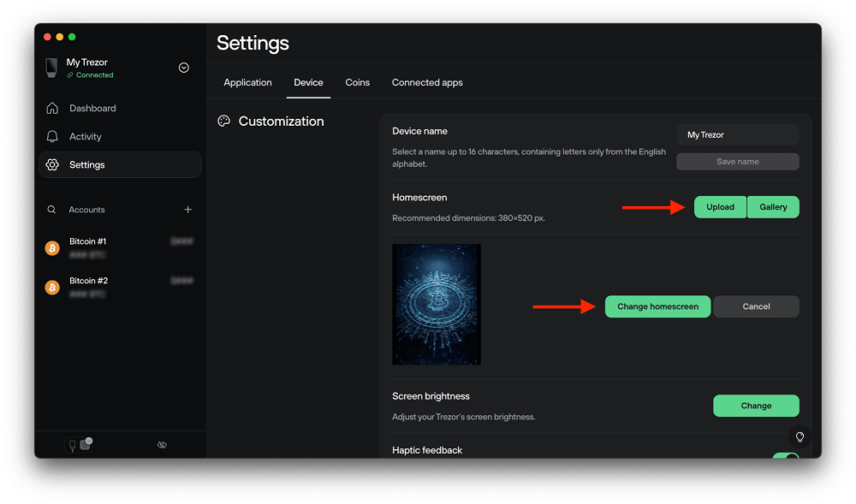The width and height of the screenshot is (856, 504).
Task: Click the orange Bitcoin #2 coin icon
Action: [x=52, y=288]
